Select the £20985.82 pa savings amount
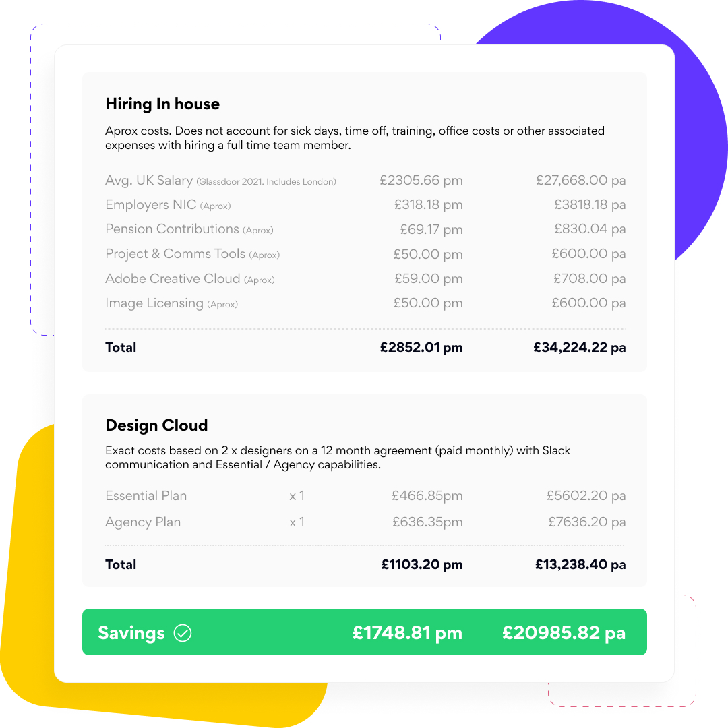Viewport: 728px width, 728px height. pyautogui.click(x=564, y=633)
